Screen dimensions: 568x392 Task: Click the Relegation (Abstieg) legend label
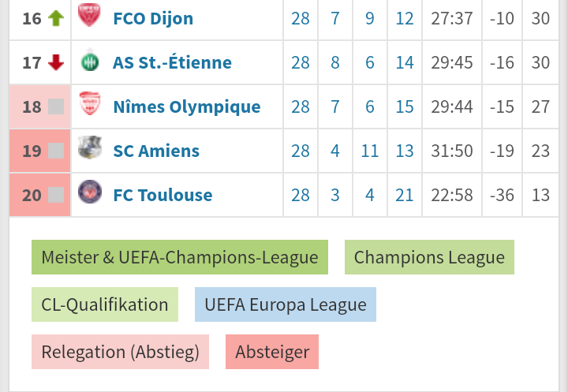coord(120,352)
